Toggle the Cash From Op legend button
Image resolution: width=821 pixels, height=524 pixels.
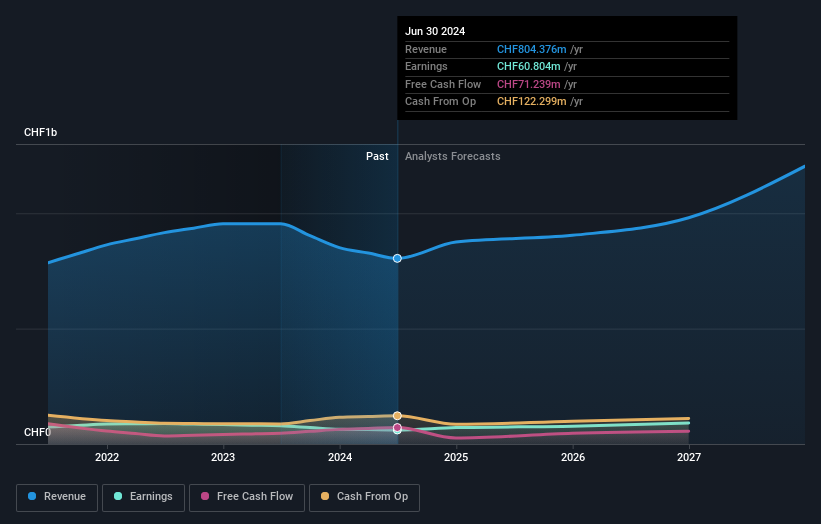pos(364,497)
